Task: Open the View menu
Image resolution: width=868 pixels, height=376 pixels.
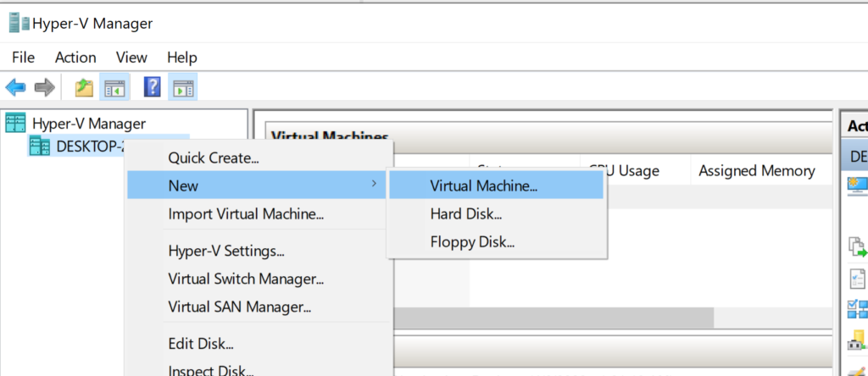Action: pos(131,58)
